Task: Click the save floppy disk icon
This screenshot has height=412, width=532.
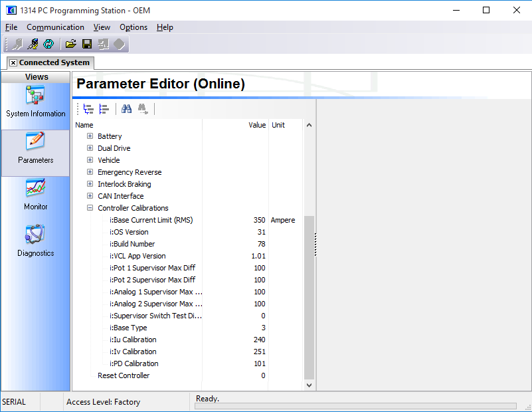Action: point(87,44)
